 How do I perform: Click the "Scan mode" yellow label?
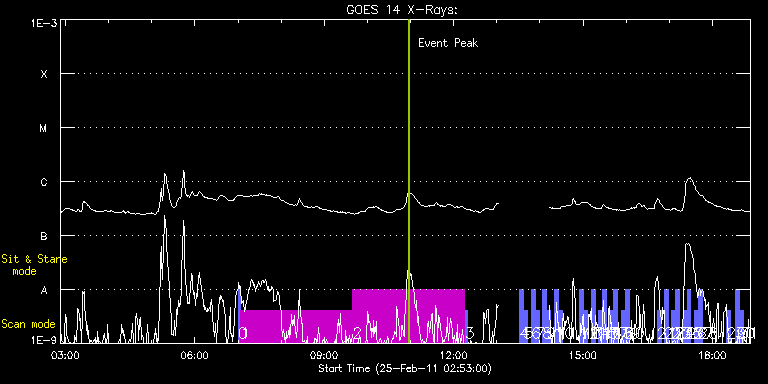click(28, 324)
